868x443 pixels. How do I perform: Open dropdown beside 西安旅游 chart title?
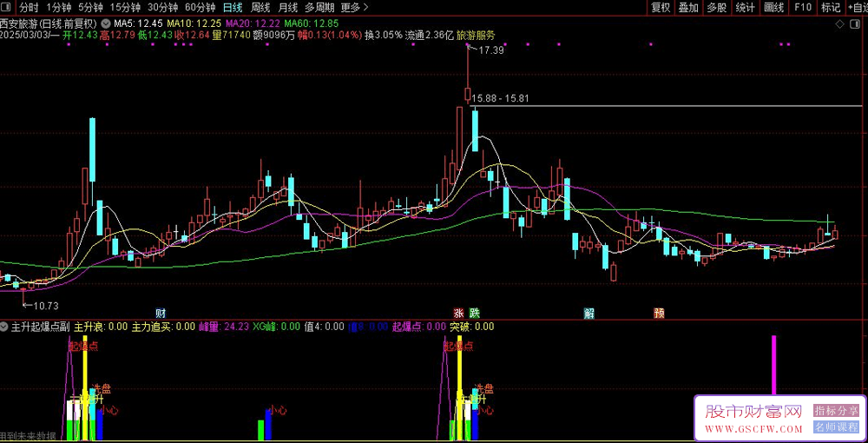point(106,23)
